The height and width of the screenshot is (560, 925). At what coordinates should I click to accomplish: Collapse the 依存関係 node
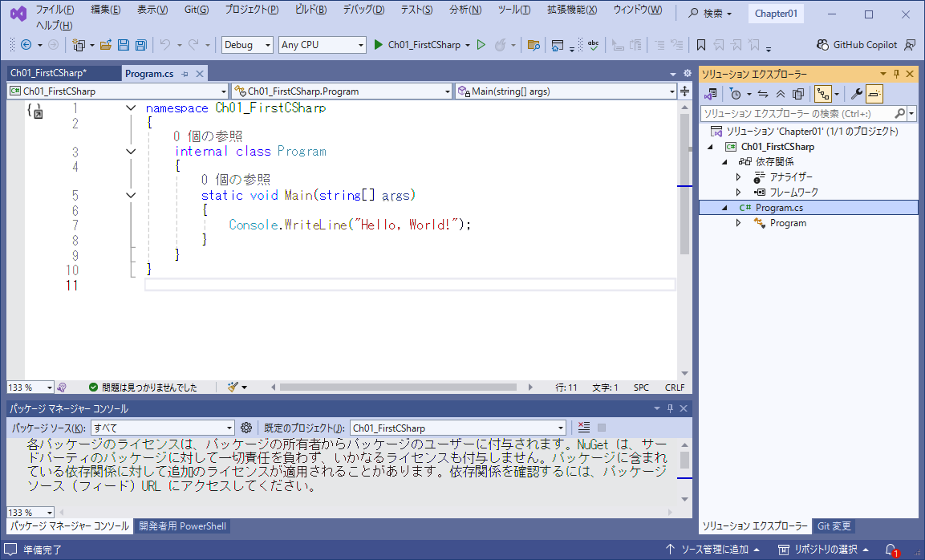pos(725,162)
